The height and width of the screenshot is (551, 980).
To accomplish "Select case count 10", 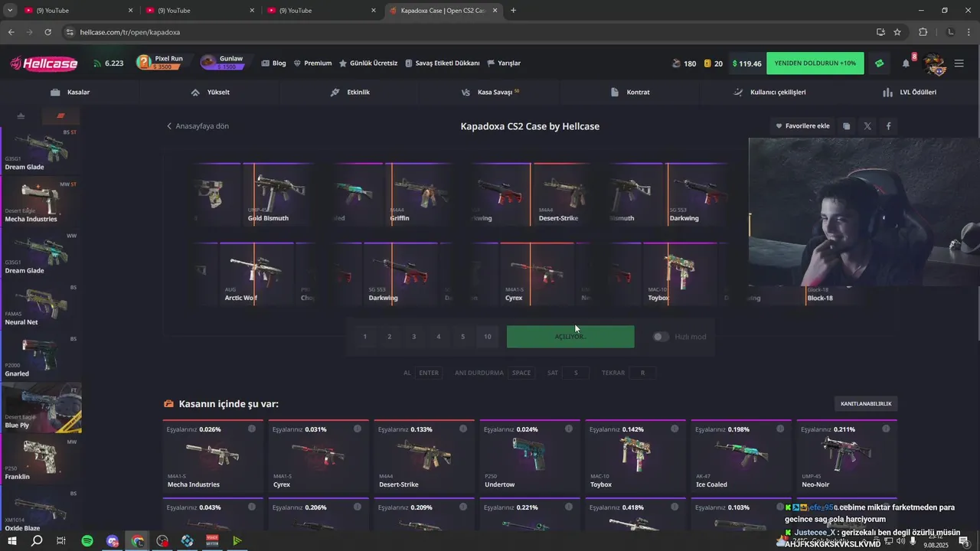I will pos(488,337).
